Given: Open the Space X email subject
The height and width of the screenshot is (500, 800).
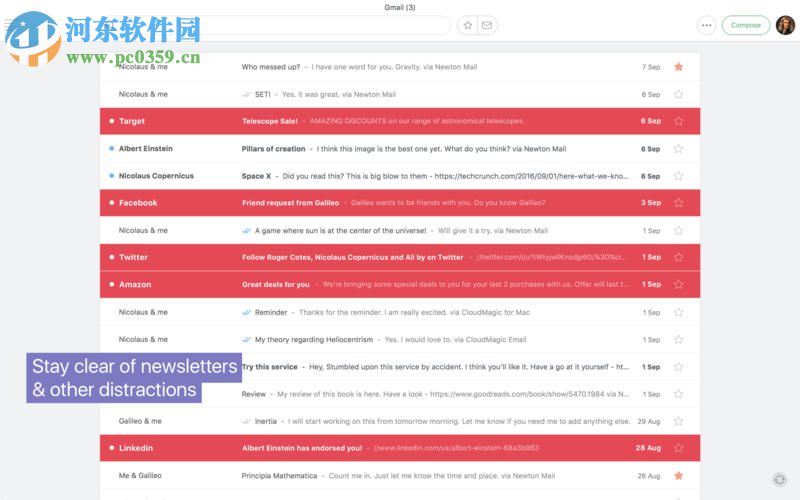Looking at the screenshot, I should (256, 176).
